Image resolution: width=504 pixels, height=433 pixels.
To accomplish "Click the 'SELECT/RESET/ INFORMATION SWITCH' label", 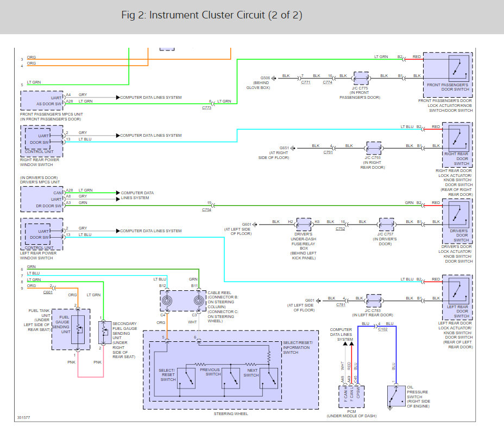I will pyautogui.click(x=298, y=348).
